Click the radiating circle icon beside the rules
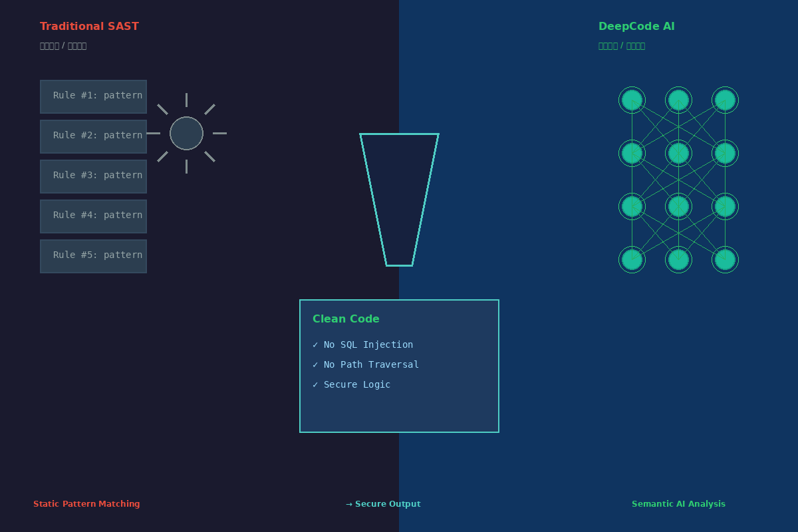Image resolution: width=798 pixels, height=532 pixels. pyautogui.click(x=186, y=133)
